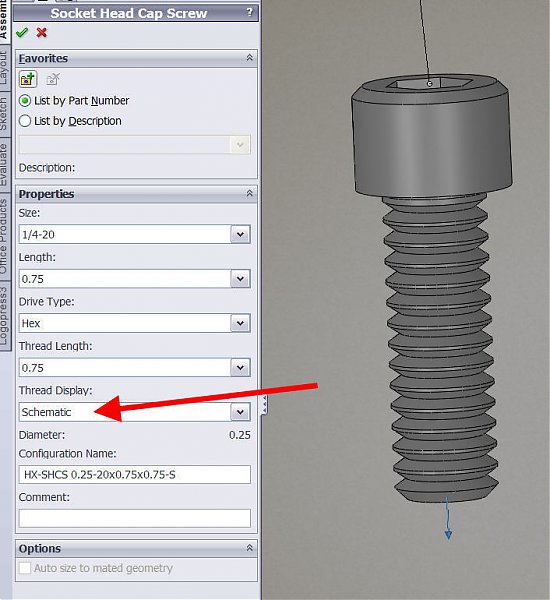The height and width of the screenshot is (600, 550).
Task: Enable Auto size to mated geometry
Action: tap(24, 568)
